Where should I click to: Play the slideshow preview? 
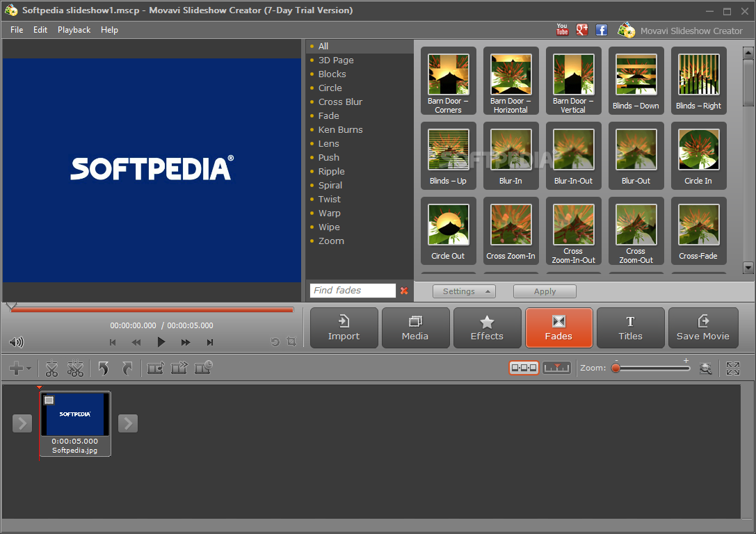tap(161, 342)
